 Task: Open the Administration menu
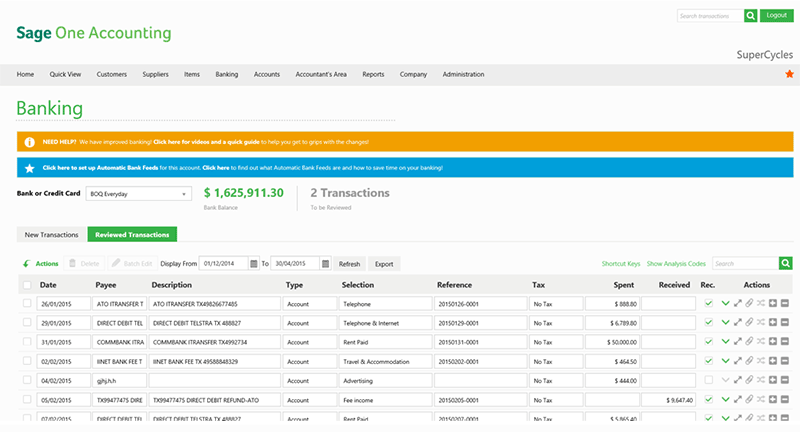pos(463,74)
